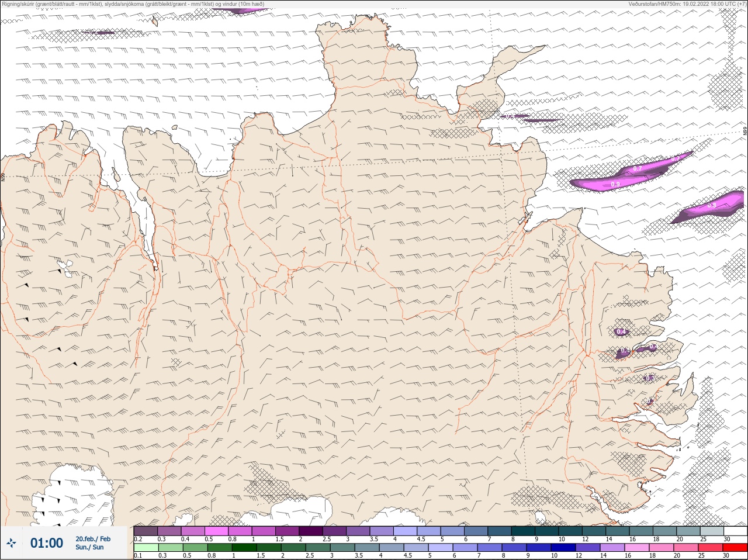
Task: Pick the white swatch ending the upper legend
Action: pos(735,531)
